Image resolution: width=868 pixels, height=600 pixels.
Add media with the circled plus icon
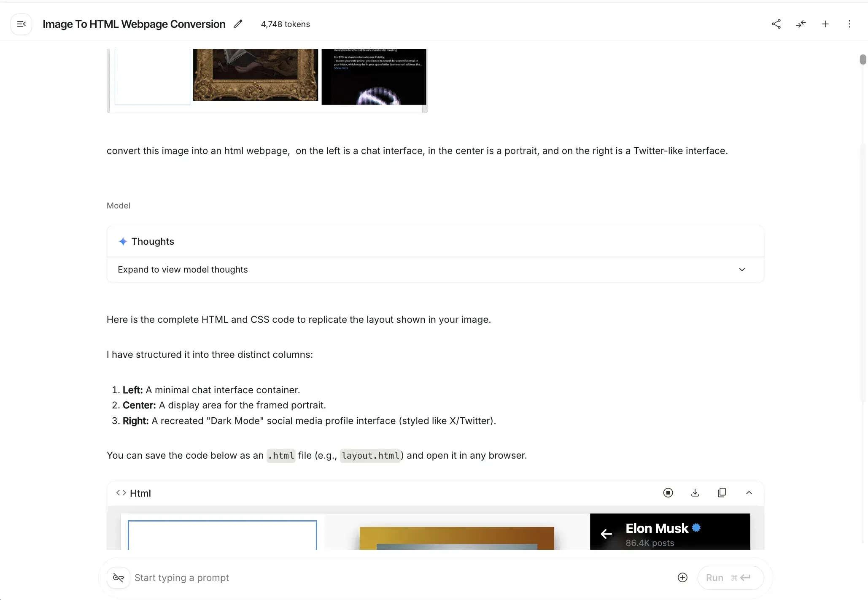coord(682,578)
